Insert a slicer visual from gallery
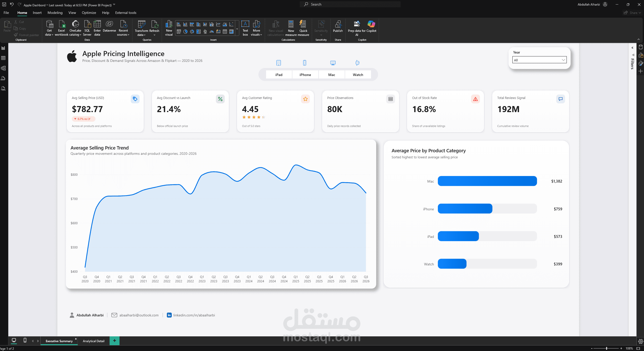 pos(179,32)
